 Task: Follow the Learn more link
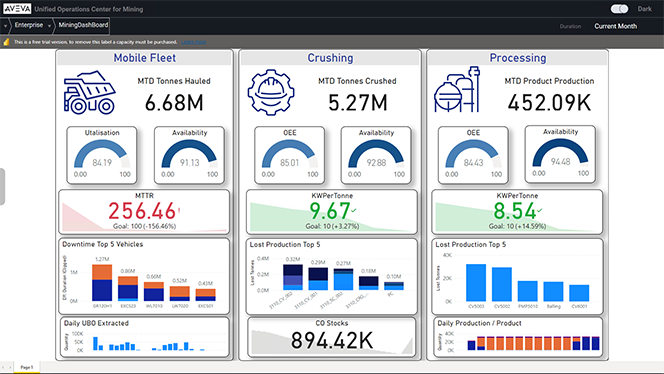click(194, 42)
